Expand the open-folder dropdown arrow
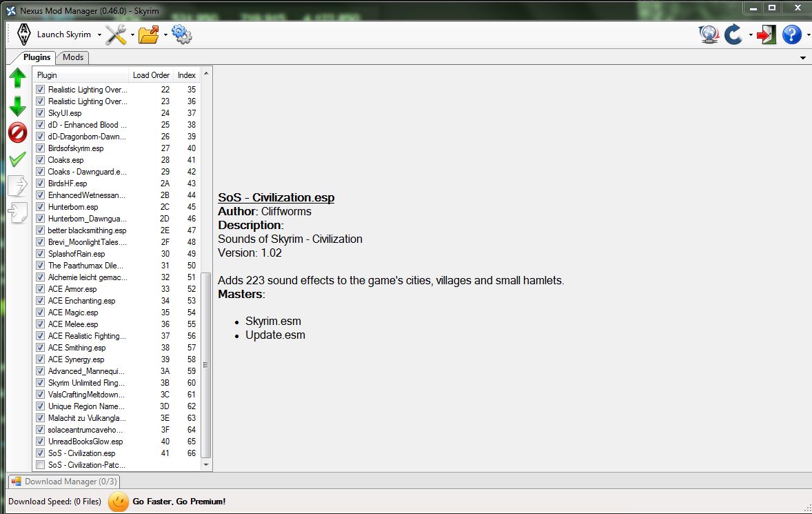The width and height of the screenshot is (812, 514). coord(166,35)
